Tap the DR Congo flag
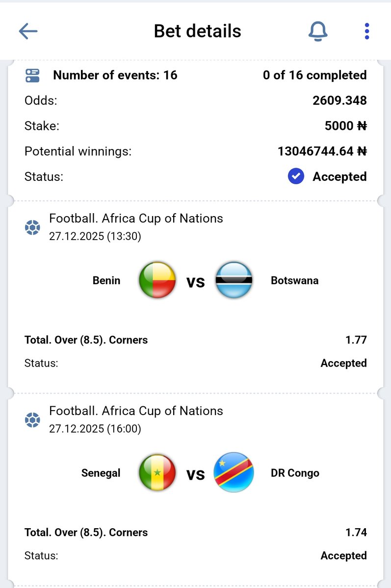Screen dimensions: 391x588 click(234, 473)
